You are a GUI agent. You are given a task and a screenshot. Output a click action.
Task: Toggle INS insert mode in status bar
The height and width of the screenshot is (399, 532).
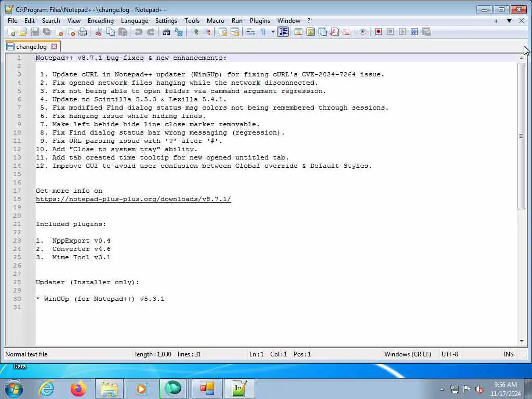(x=508, y=354)
